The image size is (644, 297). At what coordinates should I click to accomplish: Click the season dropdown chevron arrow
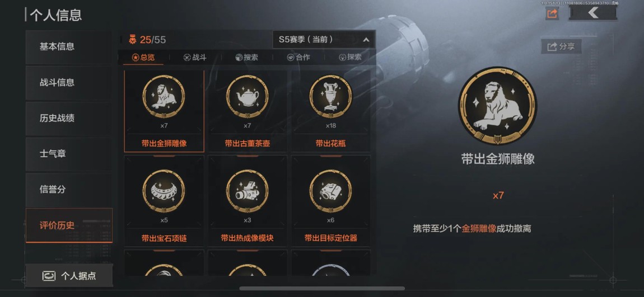click(x=366, y=40)
